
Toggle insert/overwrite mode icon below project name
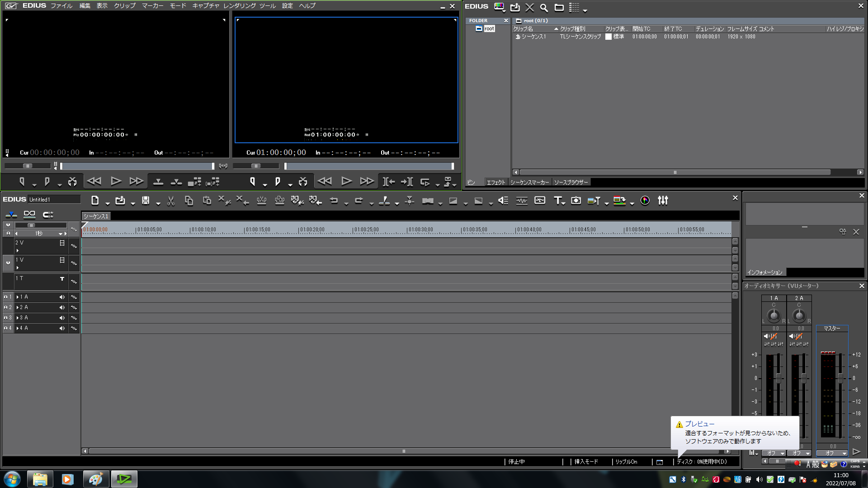(x=11, y=215)
